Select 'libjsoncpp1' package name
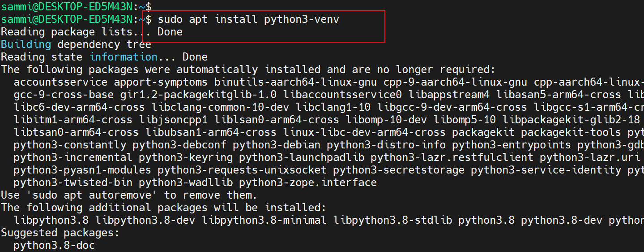This screenshot has width=644, height=252. coord(173,120)
